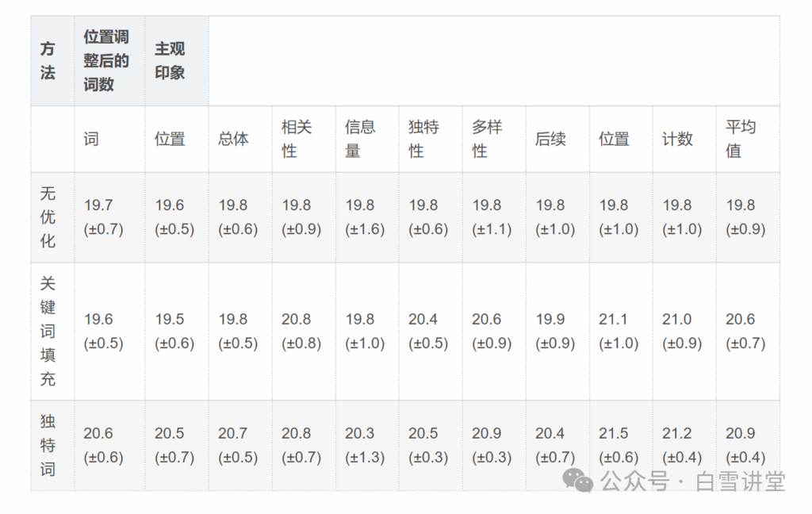812x514 pixels.
Task: Click the 独特性 column sub-header
Action: 423,139
